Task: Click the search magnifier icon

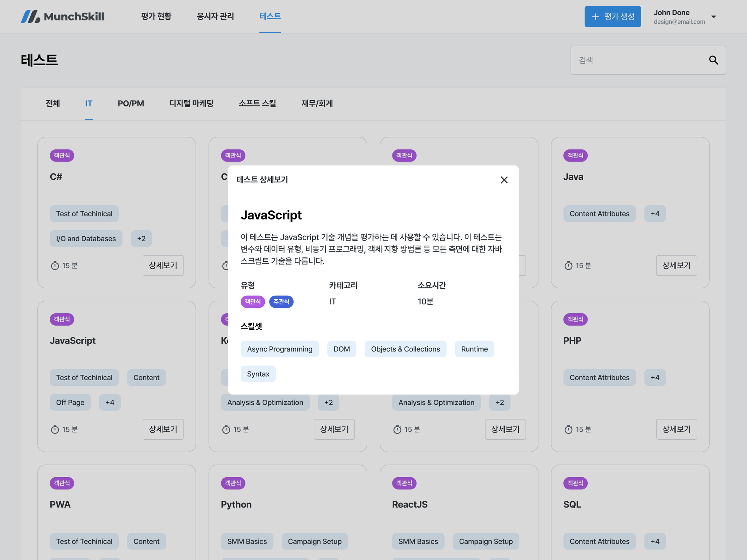Action: point(713,60)
